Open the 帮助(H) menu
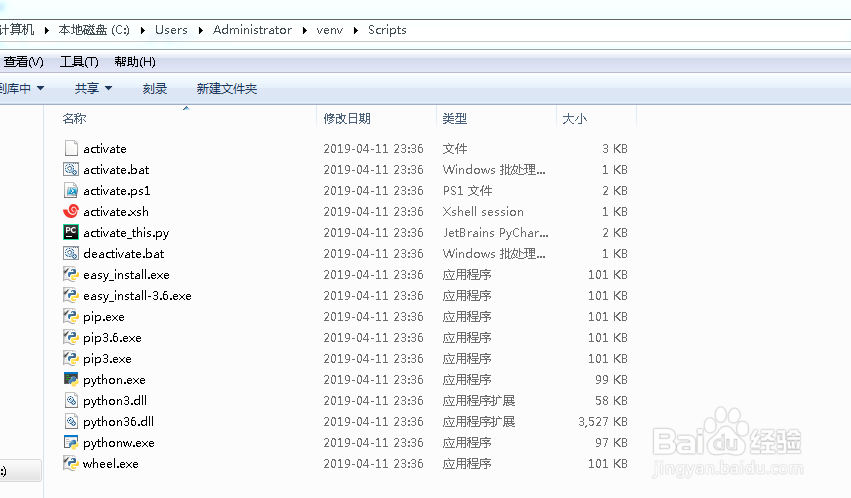This screenshot has width=851, height=498. point(135,62)
